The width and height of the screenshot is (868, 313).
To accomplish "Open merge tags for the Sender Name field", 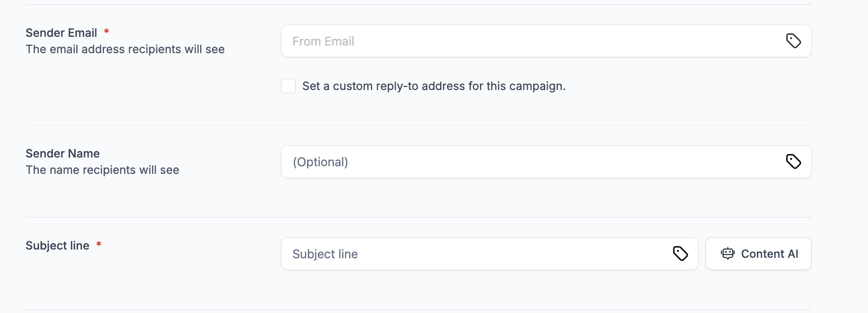I will (793, 162).
